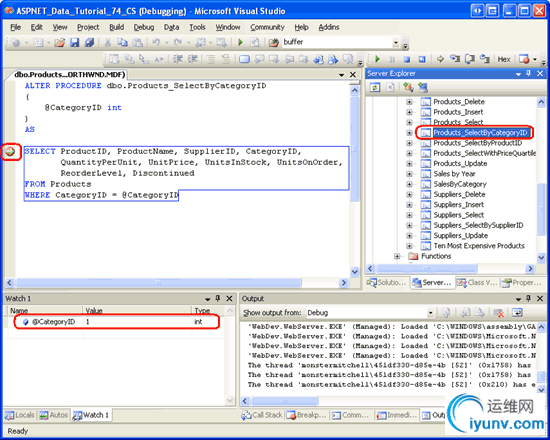This screenshot has height=440, width=550.
Task: Click the Open File toolbar icon
Action: tap(60, 43)
